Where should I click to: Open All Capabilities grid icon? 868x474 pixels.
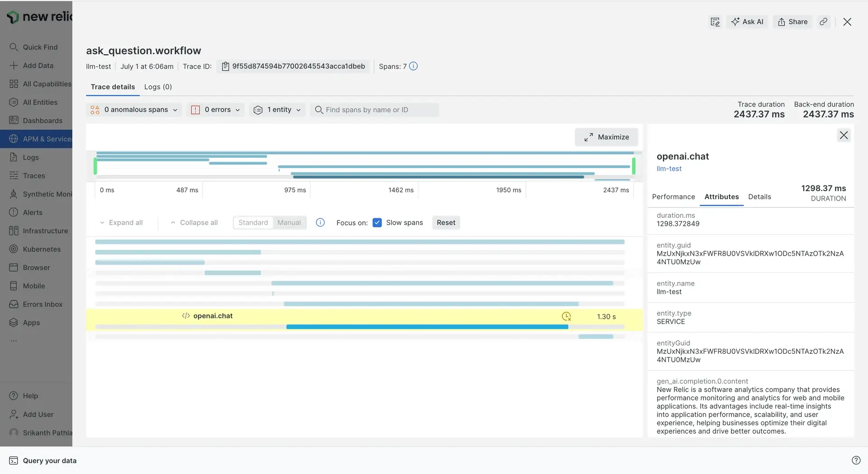(14, 84)
